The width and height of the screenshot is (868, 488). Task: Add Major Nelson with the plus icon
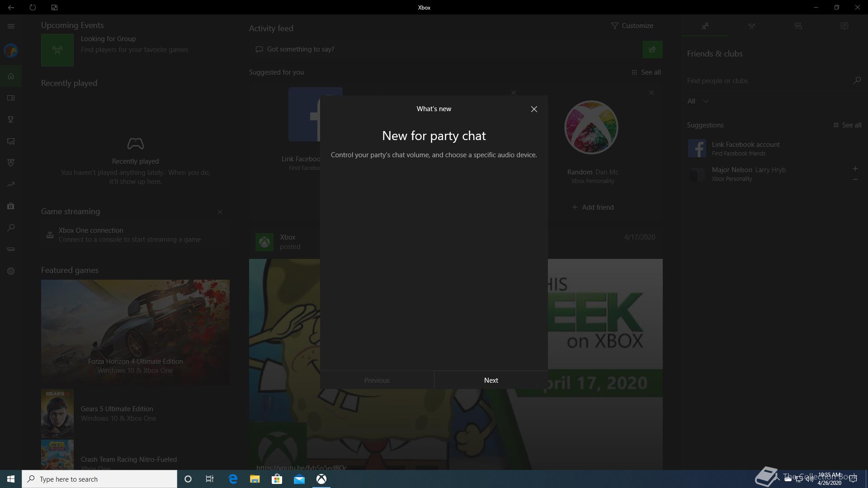pyautogui.click(x=855, y=169)
